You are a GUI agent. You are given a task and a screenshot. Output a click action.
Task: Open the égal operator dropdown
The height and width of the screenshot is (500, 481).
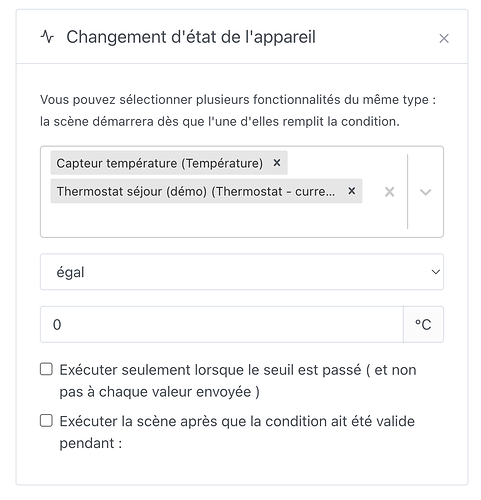(x=242, y=272)
